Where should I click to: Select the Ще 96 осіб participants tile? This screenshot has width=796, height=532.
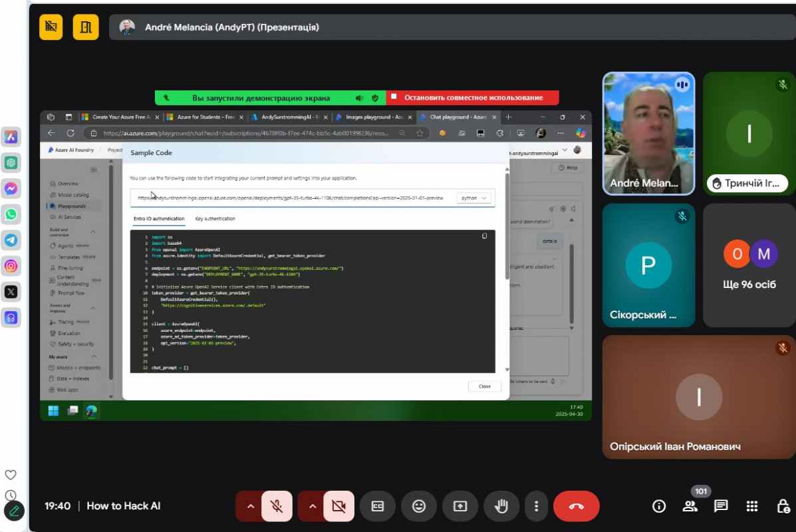tap(749, 265)
